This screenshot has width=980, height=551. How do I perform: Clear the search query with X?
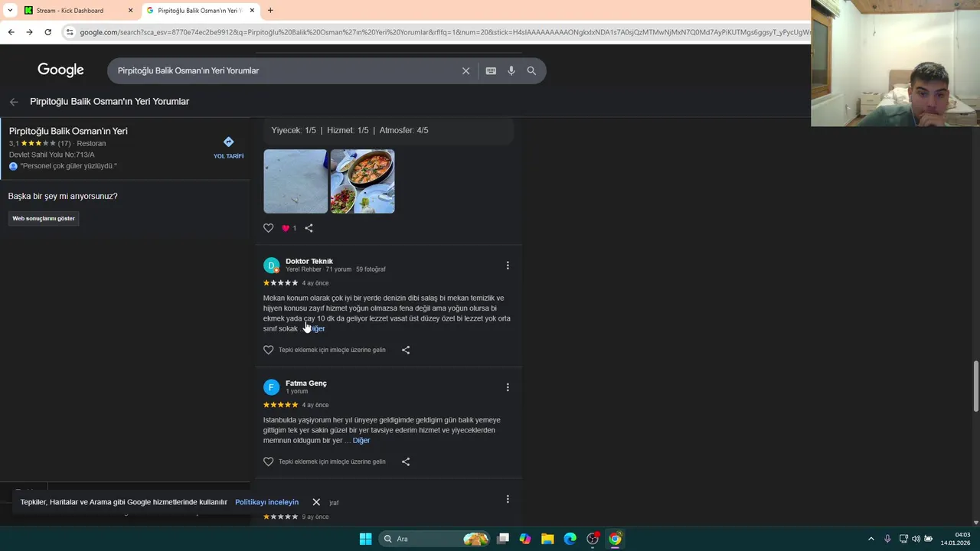(x=465, y=70)
